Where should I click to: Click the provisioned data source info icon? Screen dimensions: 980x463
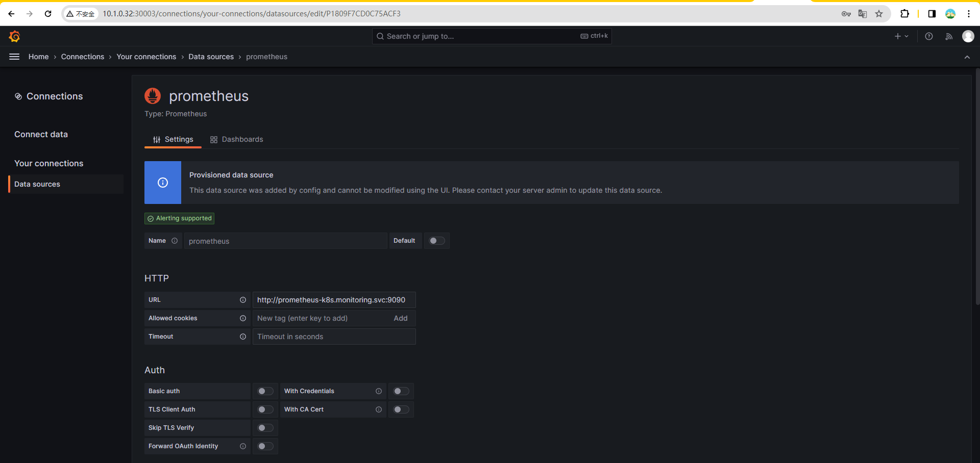coord(163,183)
